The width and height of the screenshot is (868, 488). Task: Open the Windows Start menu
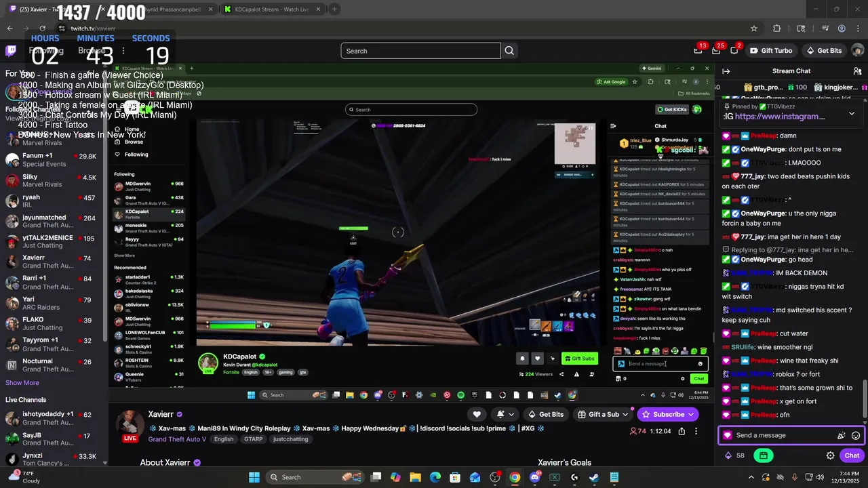(254, 477)
